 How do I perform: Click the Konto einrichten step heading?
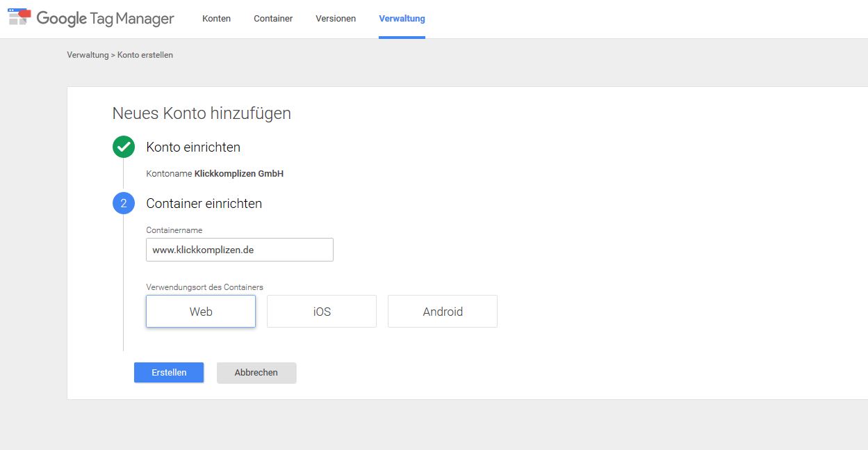193,147
